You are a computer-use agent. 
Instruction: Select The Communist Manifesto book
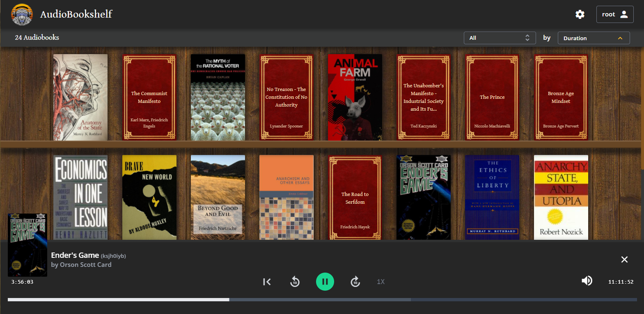pyautogui.click(x=149, y=97)
